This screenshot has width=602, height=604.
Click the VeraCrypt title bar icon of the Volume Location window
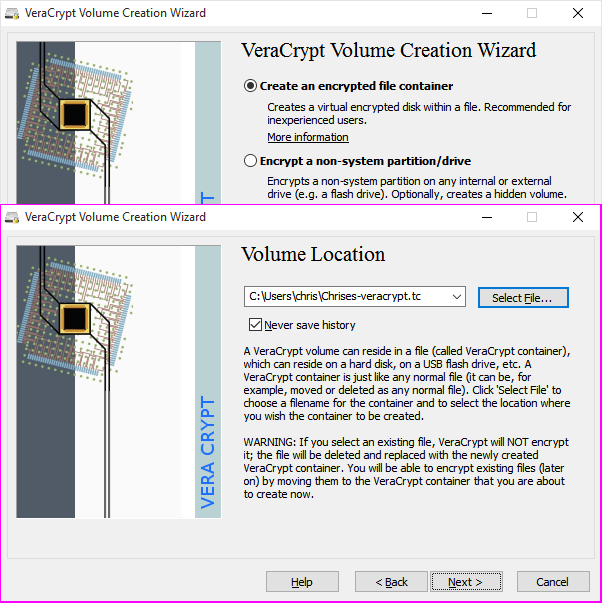(12, 217)
